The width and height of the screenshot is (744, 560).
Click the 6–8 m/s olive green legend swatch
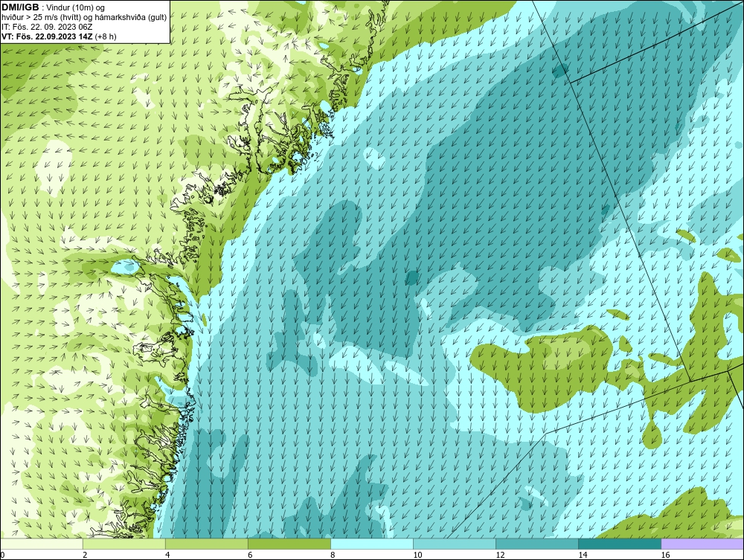[x=289, y=544]
